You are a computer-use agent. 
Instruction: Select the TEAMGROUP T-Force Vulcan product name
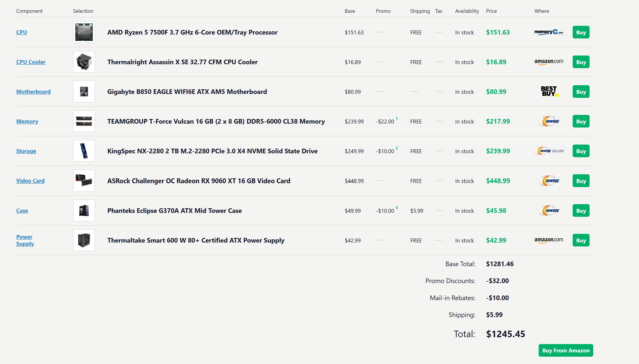tap(216, 121)
